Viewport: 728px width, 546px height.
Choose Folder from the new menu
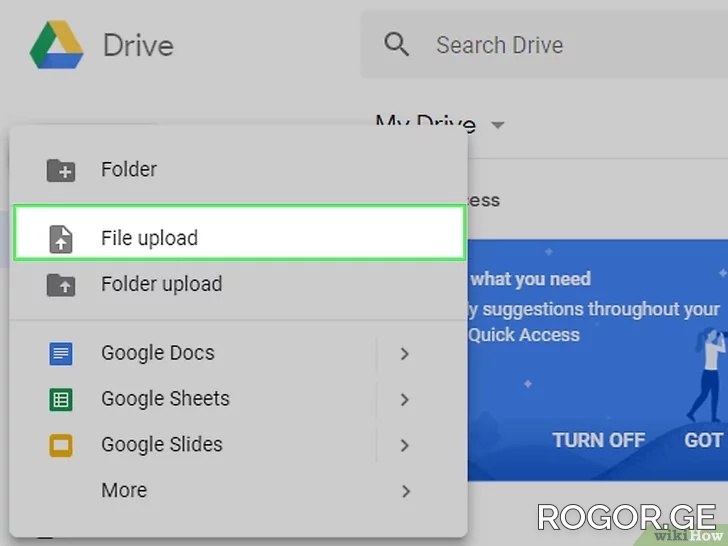click(x=239, y=169)
